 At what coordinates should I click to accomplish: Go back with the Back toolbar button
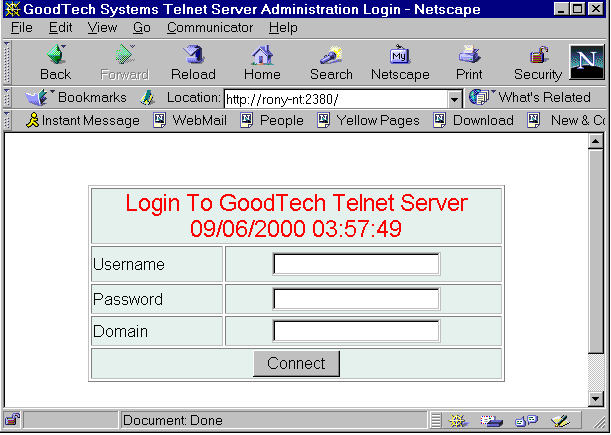coord(56,62)
